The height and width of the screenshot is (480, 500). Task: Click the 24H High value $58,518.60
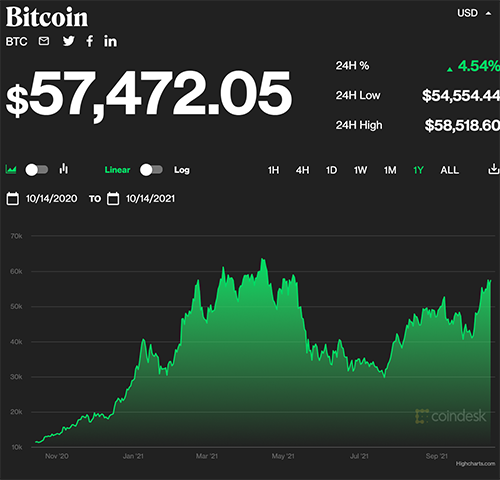tap(462, 125)
